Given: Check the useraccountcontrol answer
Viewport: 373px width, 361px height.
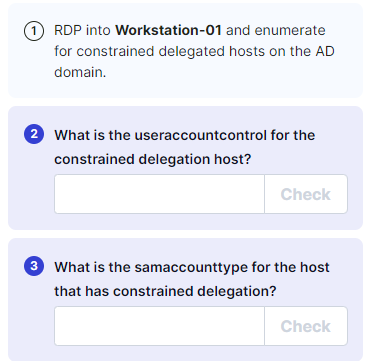Looking at the screenshot, I should pos(306,194).
